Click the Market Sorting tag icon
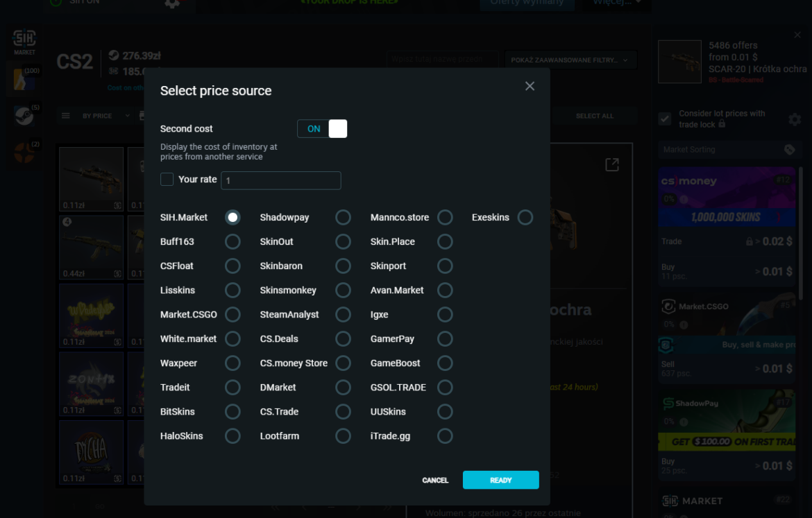This screenshot has width=812, height=518. [x=789, y=150]
